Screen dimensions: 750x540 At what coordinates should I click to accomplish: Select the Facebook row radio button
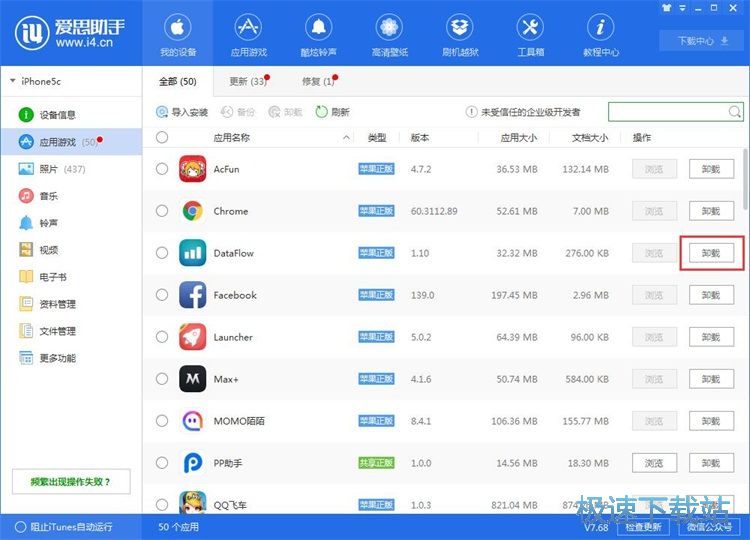tap(162, 295)
